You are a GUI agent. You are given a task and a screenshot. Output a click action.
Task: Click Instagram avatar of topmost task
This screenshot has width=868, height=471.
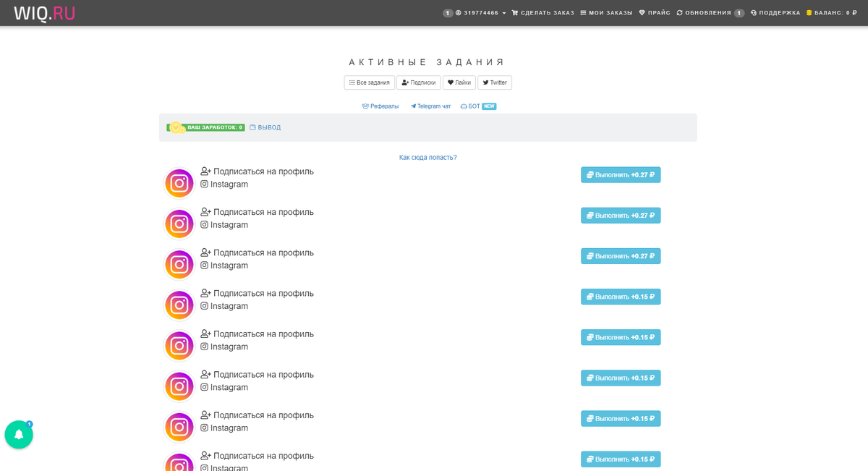pos(179,183)
